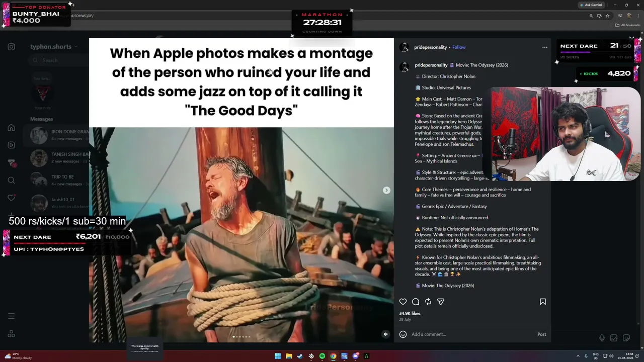Open Search in the Instagram sidebar

[x=11, y=180]
